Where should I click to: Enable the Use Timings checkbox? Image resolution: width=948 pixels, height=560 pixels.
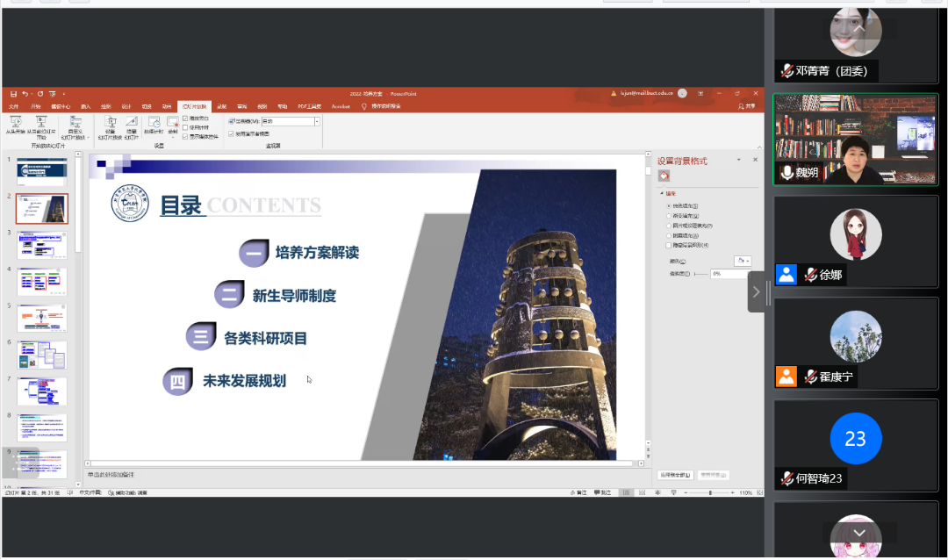pyautogui.click(x=185, y=126)
